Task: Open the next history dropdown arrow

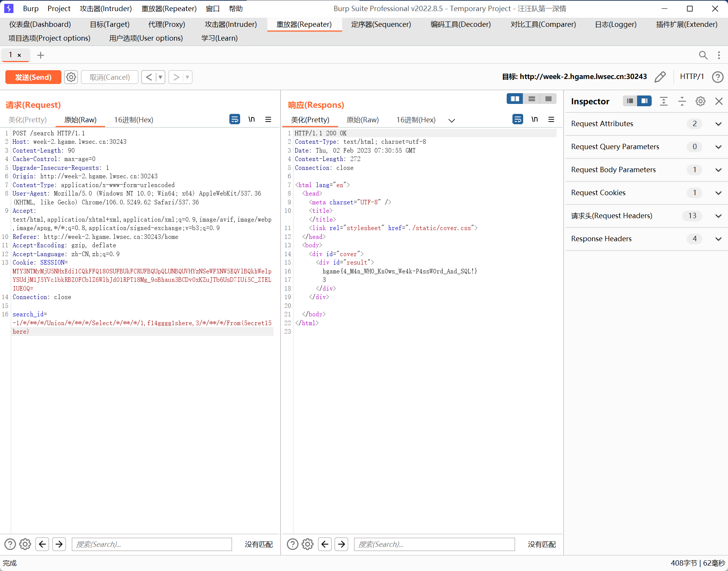Action: [x=188, y=77]
